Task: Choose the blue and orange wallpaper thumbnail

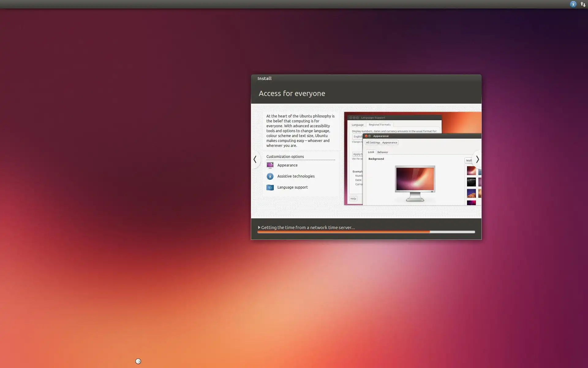Action: [x=471, y=194]
